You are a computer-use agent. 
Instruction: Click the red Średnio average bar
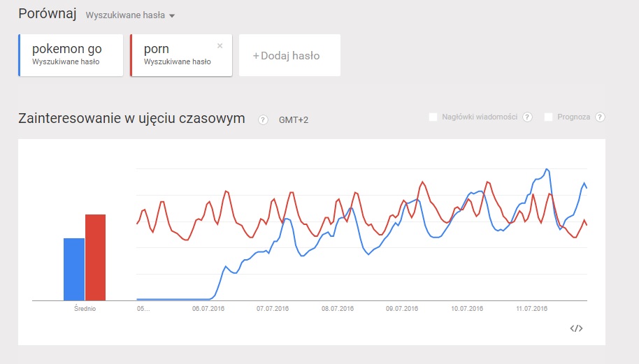[95, 258]
